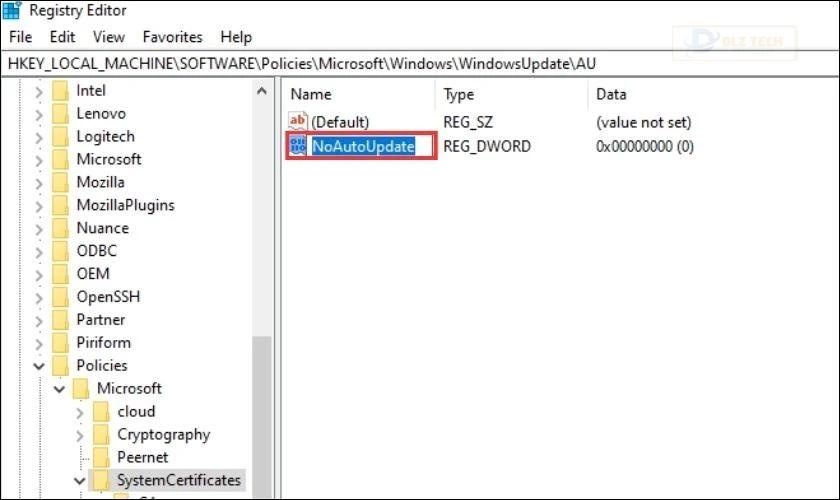Collapse the Policies tree node

click(x=38, y=366)
